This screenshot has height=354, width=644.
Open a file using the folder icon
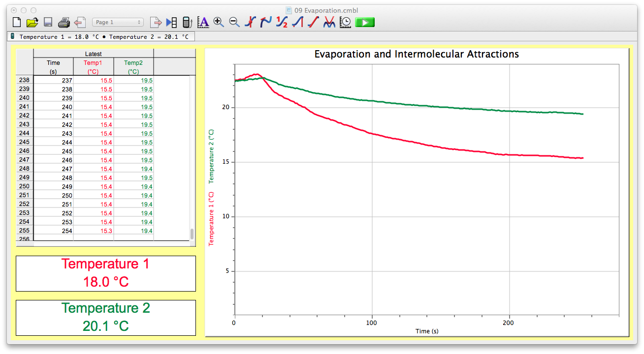(x=32, y=22)
